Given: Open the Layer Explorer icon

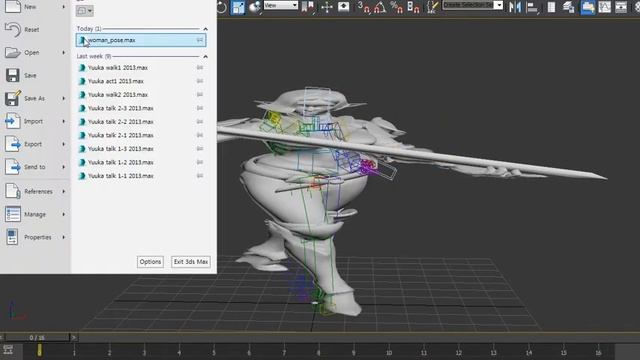Looking at the screenshot, I should 569,7.
